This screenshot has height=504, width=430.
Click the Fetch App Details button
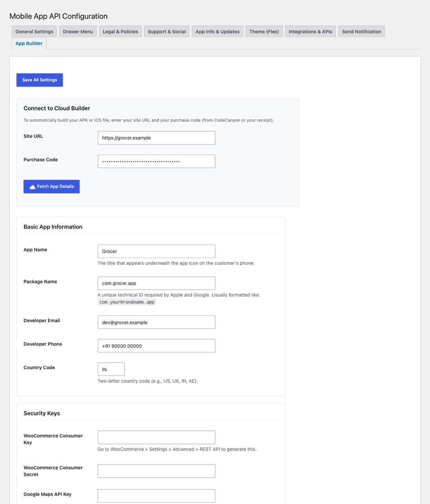point(52,187)
